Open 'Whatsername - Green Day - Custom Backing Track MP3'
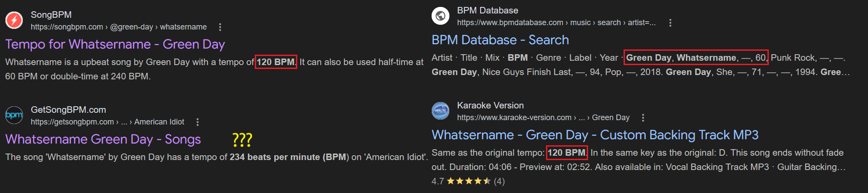The width and height of the screenshot is (868, 193). click(595, 135)
